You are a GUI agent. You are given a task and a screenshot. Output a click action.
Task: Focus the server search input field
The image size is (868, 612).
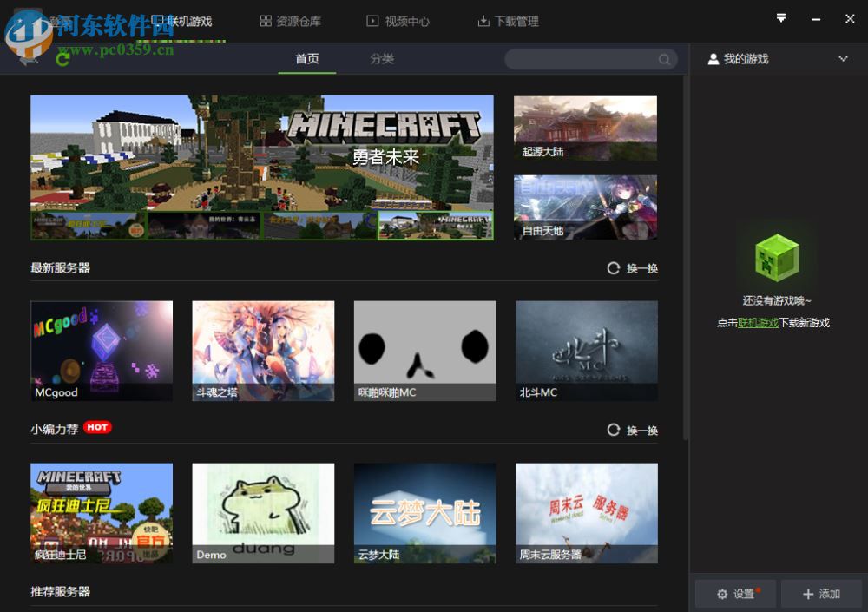coord(590,59)
